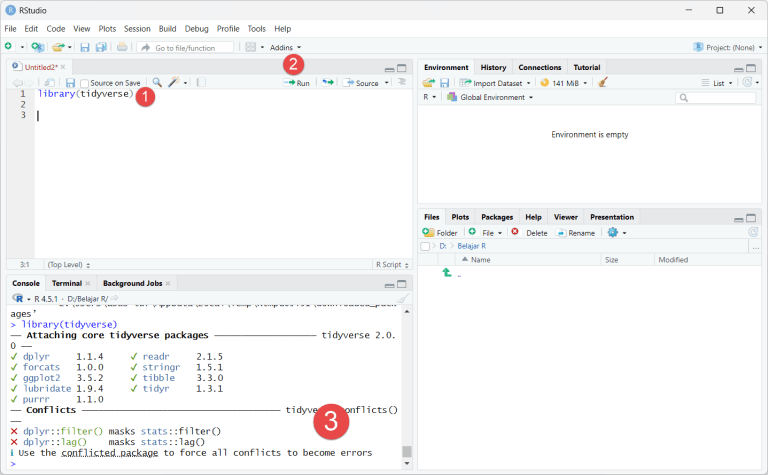The width and height of the screenshot is (768, 475).
Task: Show source in new window icon
Action: pyautogui.click(x=49, y=83)
